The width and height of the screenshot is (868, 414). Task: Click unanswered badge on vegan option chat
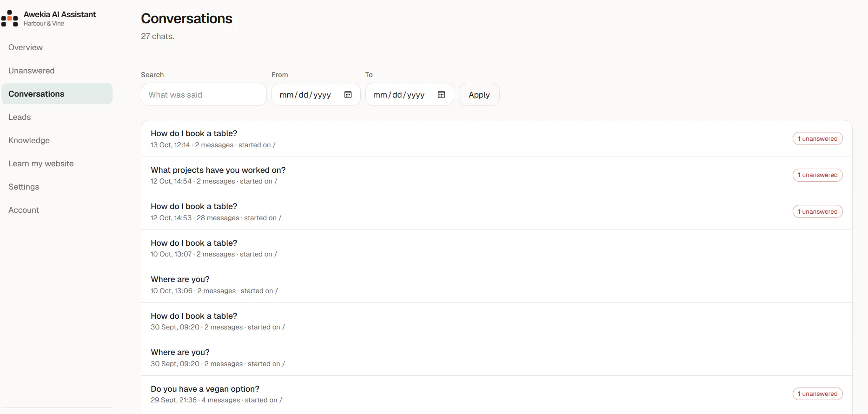click(818, 394)
